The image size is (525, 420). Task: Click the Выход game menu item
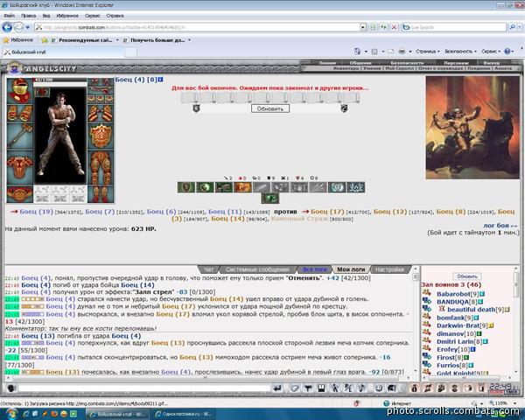(x=491, y=63)
